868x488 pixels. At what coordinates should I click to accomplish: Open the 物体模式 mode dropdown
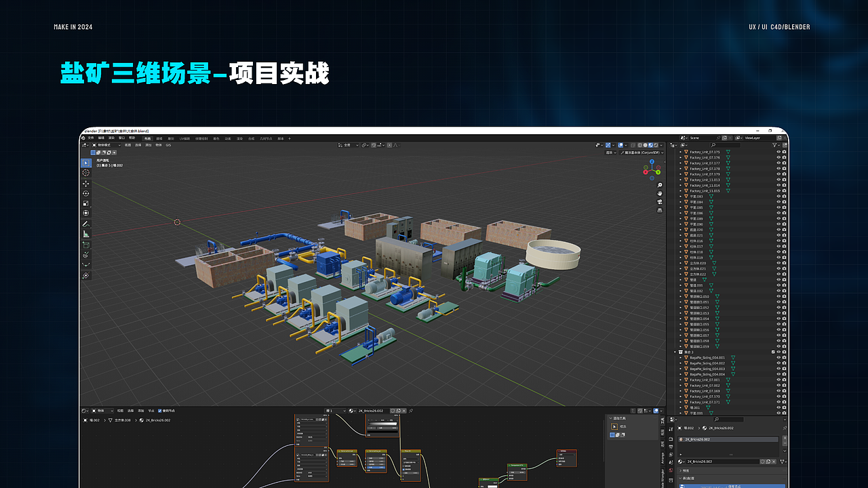106,145
